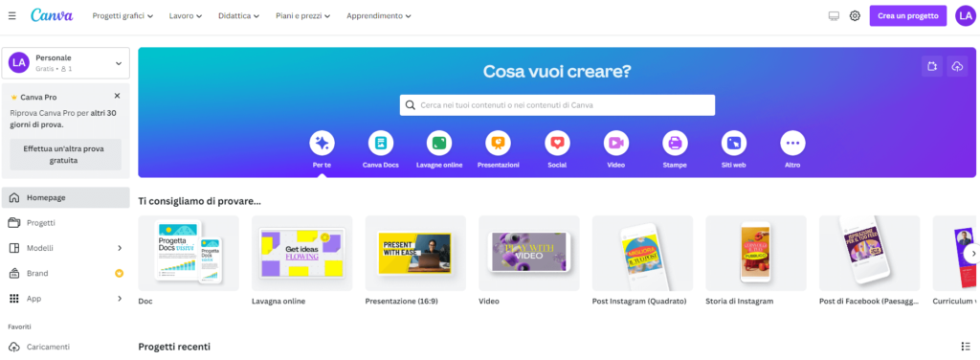This screenshot has height=360, width=980.
Task: Click the custom size icon in banner
Action: coord(932,66)
